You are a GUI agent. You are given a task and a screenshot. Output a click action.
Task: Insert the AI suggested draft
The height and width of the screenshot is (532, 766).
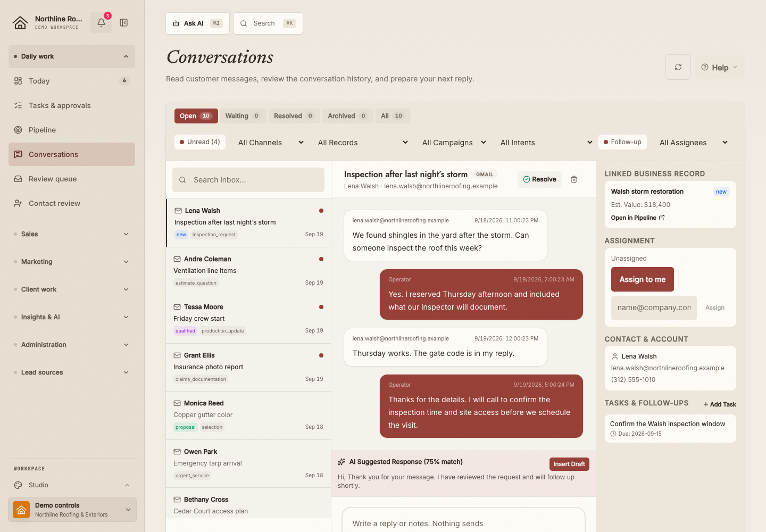click(569, 464)
